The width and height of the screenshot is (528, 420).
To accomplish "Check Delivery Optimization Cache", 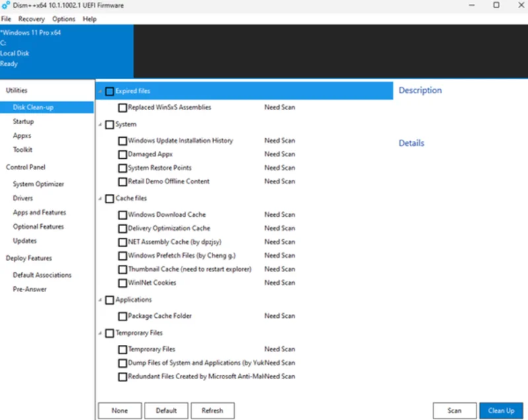I will 123,229.
